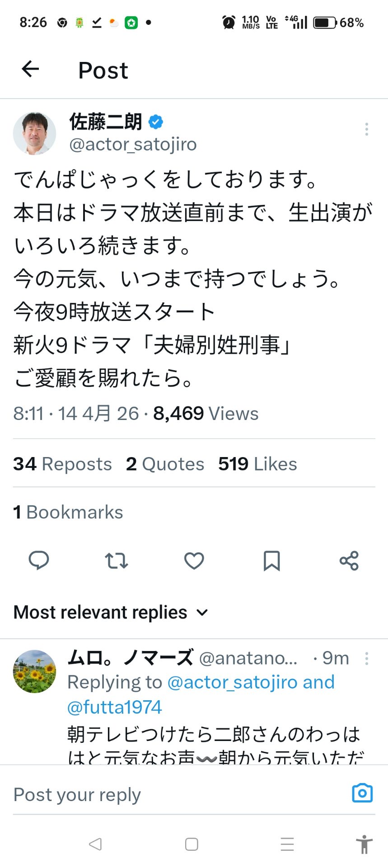
Task: Tap the accessibility figure icon
Action: point(364,844)
